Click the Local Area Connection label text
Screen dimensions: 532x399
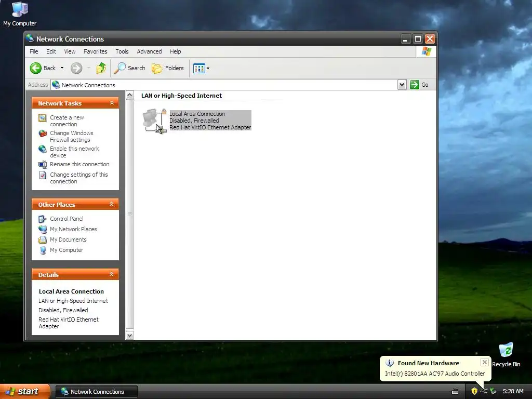197,114
